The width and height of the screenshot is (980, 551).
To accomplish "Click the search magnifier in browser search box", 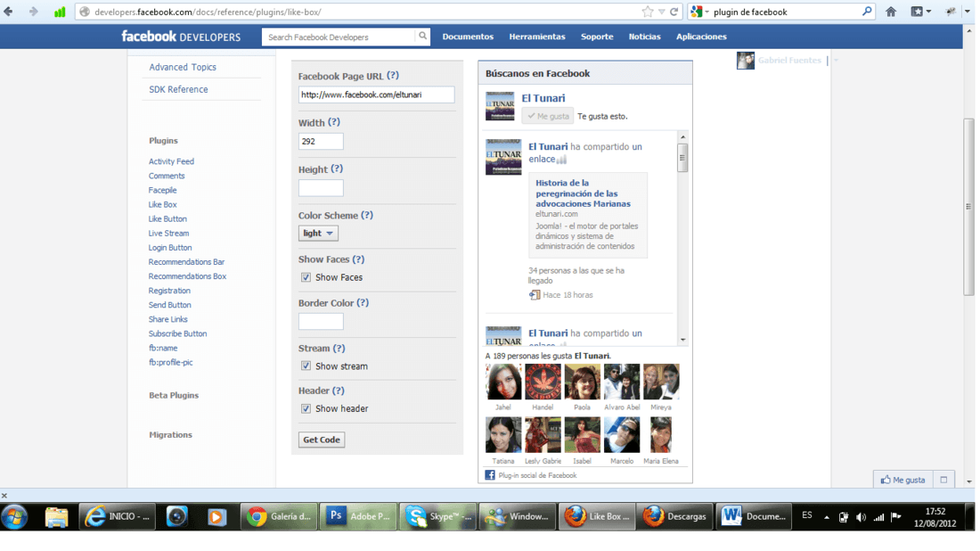I will 866,12.
